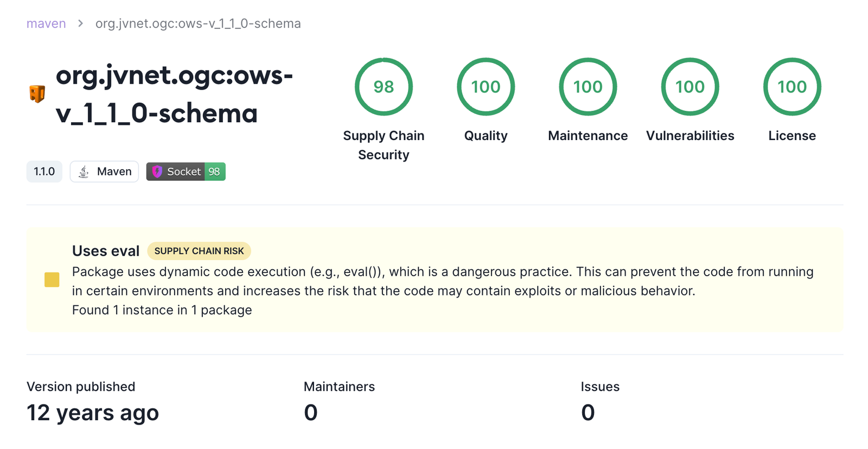
Task: Click the Quality 100 score ring
Action: (486, 87)
